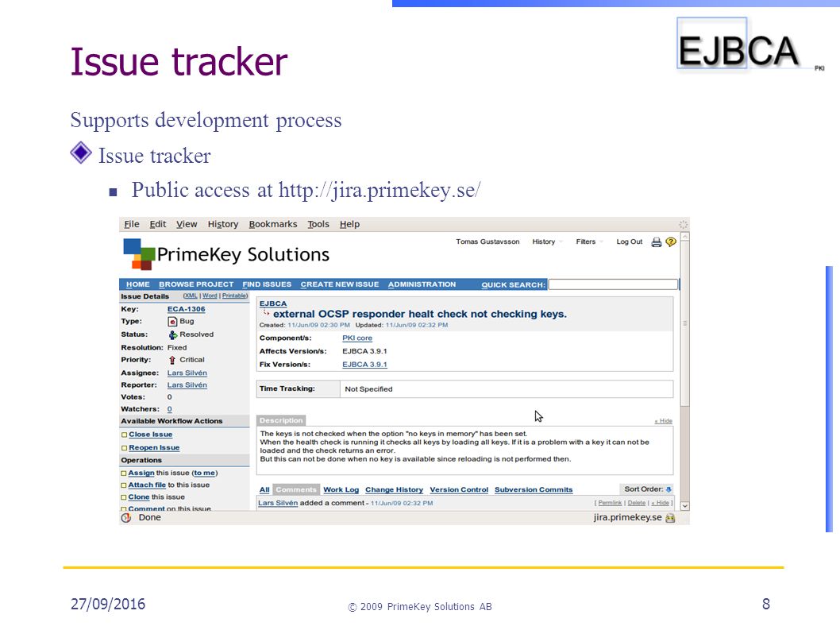Image resolution: width=840 pixels, height=630 pixels.
Task: Open fix version EJBCA 3.9.1 link
Action: pos(365,365)
